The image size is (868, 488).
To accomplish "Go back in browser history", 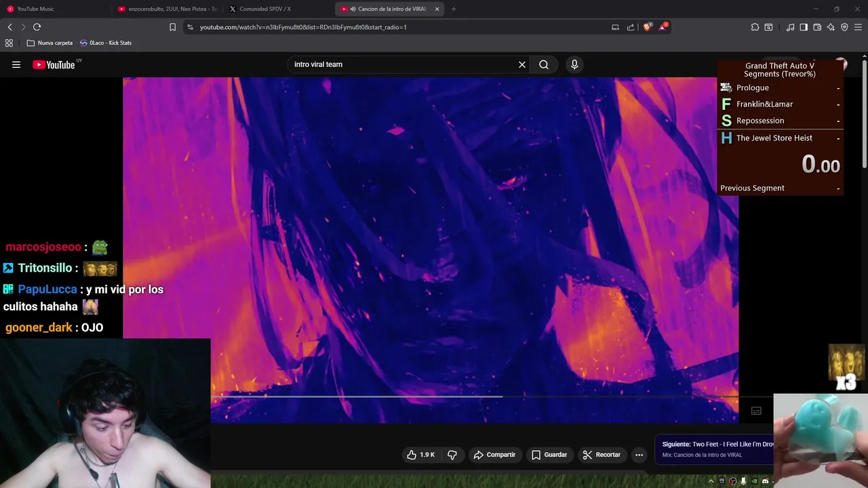I will pyautogui.click(x=10, y=27).
